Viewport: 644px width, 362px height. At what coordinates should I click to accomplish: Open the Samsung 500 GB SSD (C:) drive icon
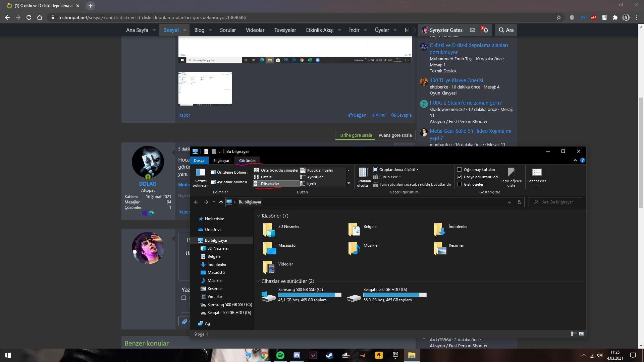(268, 296)
